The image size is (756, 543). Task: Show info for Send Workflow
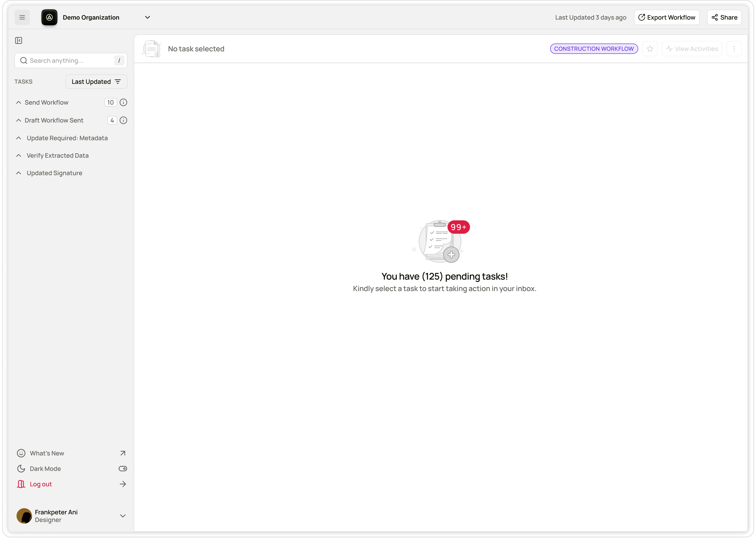point(123,102)
